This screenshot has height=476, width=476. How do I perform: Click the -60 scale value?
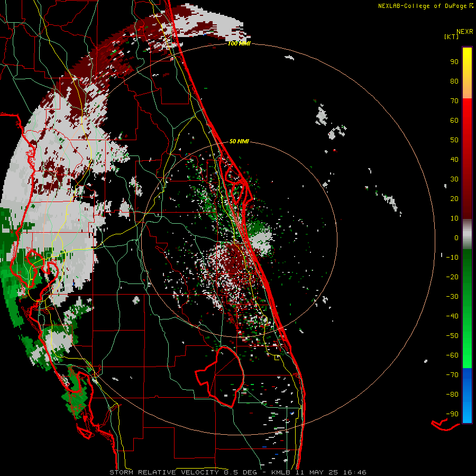coord(452,355)
